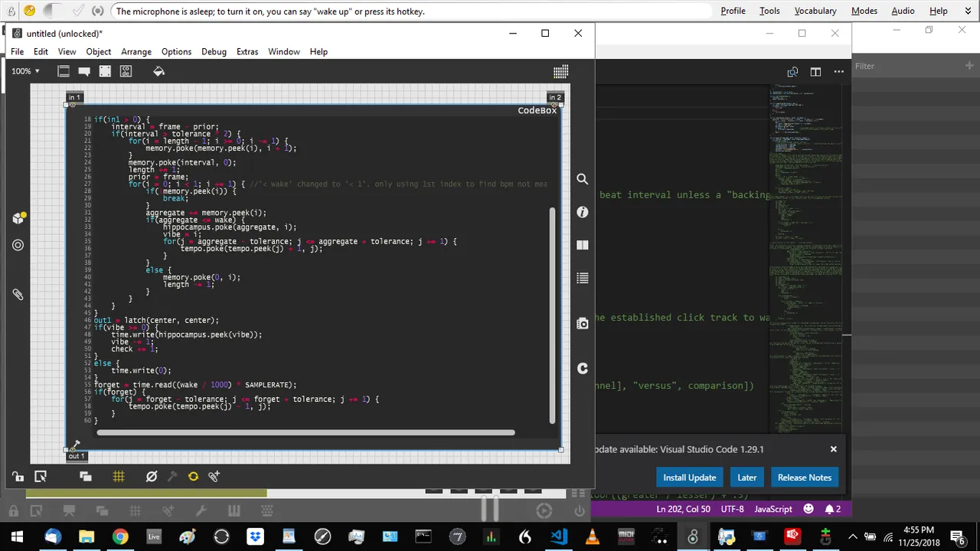The width and height of the screenshot is (980, 551).
Task: Click the paperclip plus icon in bottom toolbar
Action: [x=214, y=476]
